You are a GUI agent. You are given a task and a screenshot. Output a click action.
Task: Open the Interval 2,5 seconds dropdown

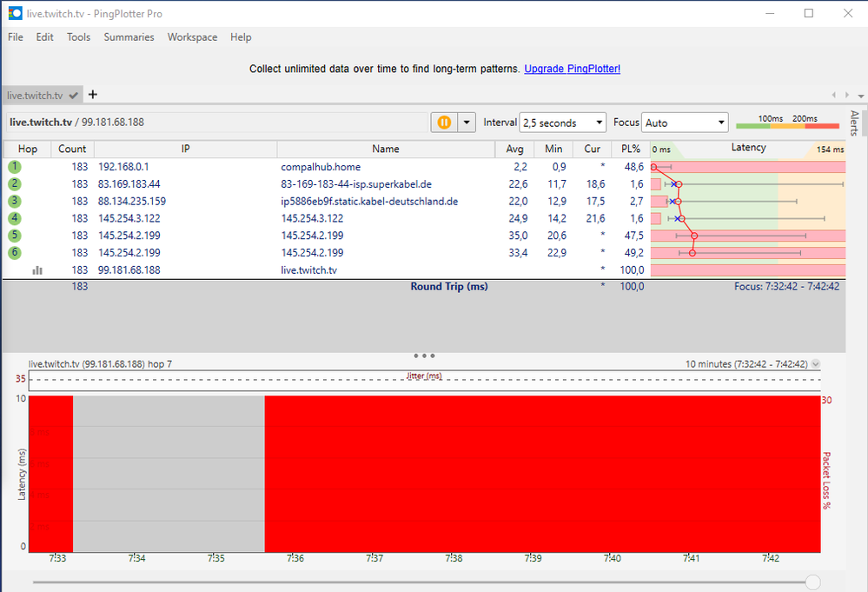point(562,123)
